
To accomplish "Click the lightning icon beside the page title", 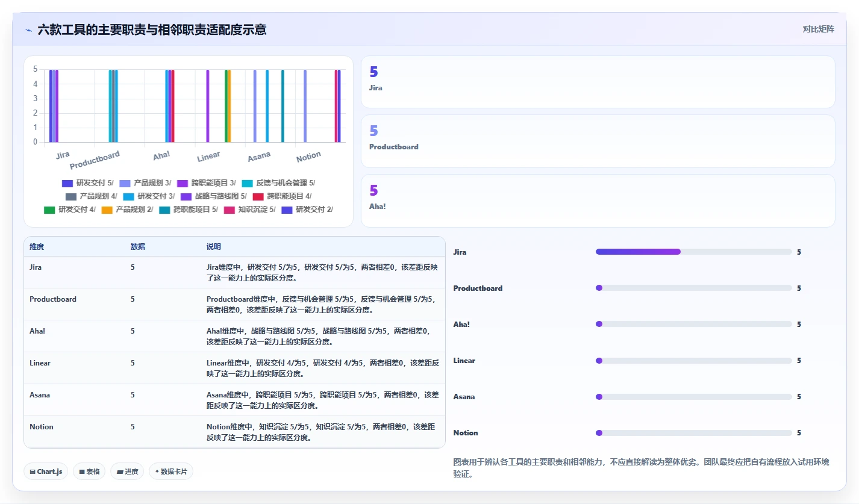I will (x=28, y=30).
